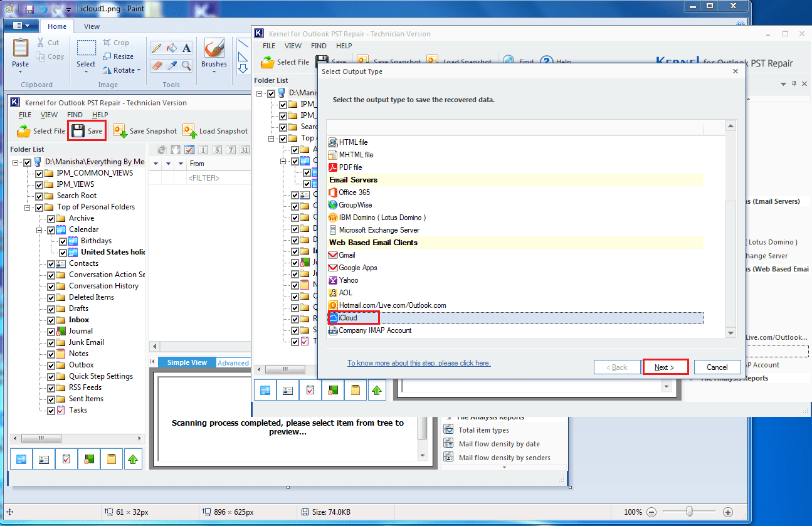Select the Text tool in Paint
Image resolution: width=812 pixels, height=526 pixels.
pos(187,48)
